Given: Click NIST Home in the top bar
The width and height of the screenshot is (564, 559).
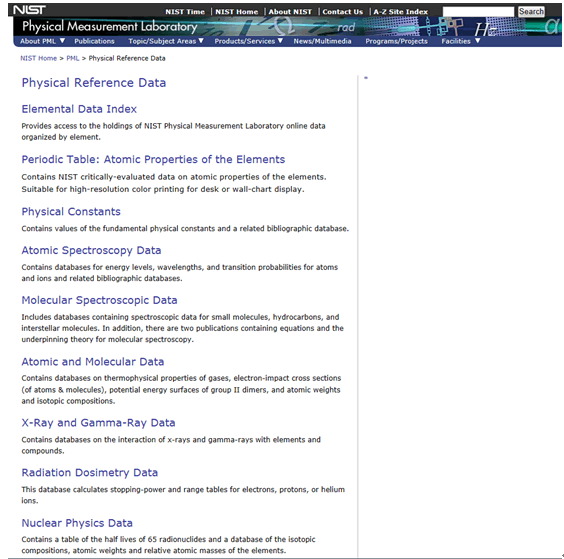Looking at the screenshot, I should point(237,12).
